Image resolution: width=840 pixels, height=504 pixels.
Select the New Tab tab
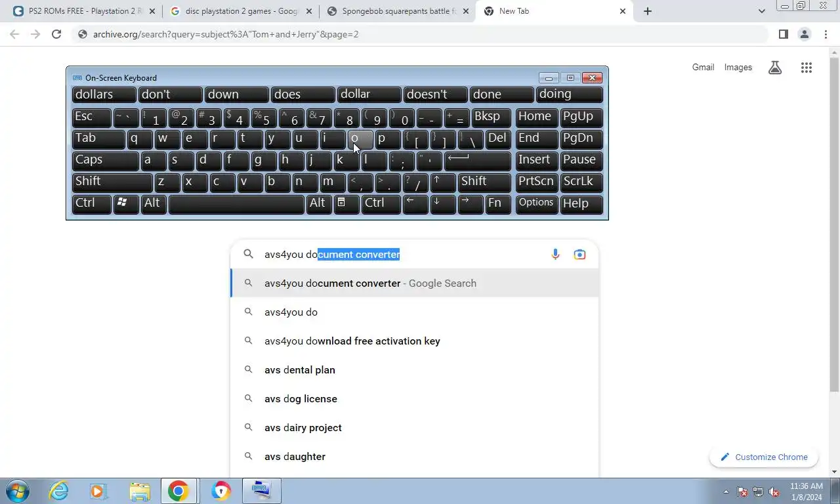[555, 11]
